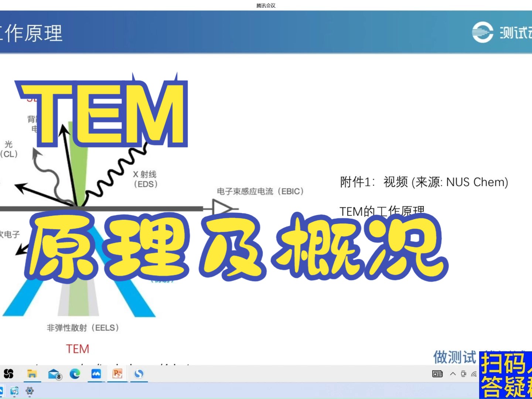Open the anime character app in lower taskbar
Screen dimensions: 532x399
[x=14, y=391]
